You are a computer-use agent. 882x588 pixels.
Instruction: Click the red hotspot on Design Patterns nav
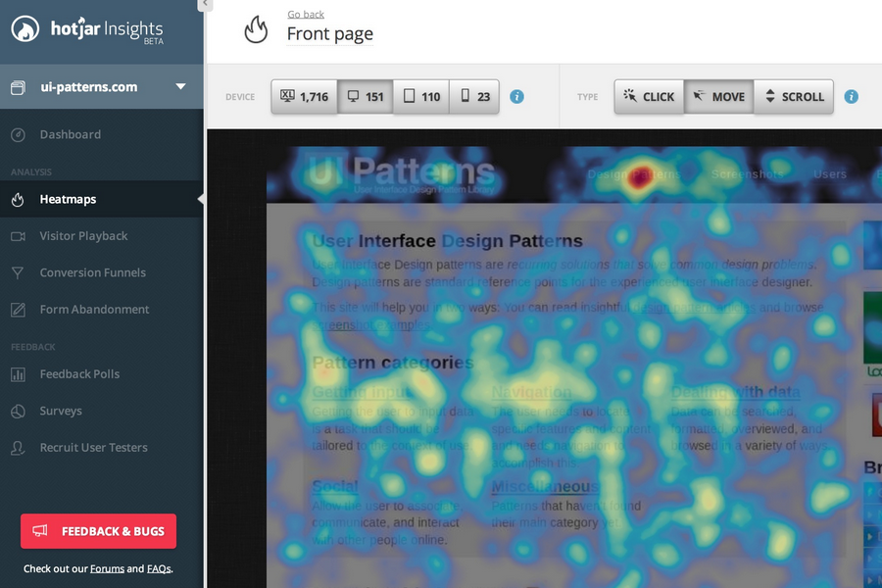tap(640, 174)
